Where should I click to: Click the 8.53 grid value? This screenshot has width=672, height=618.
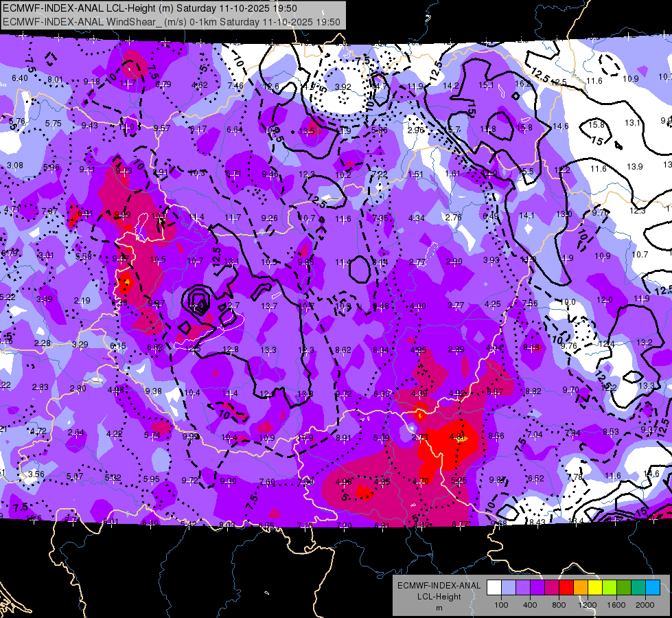click(611, 431)
